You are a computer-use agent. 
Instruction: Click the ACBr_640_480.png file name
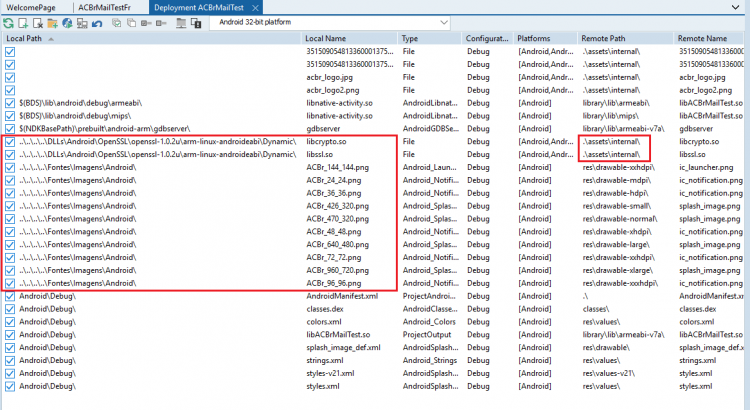tap(337, 244)
